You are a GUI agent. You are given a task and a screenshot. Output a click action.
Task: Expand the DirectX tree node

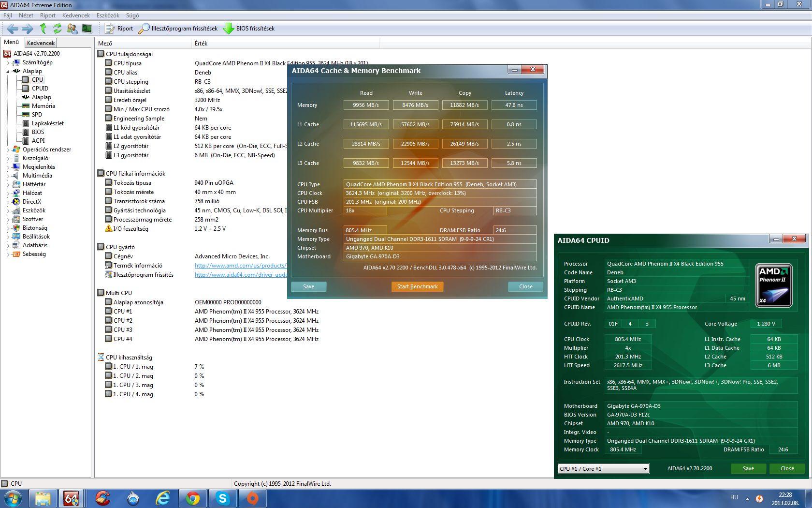point(8,202)
